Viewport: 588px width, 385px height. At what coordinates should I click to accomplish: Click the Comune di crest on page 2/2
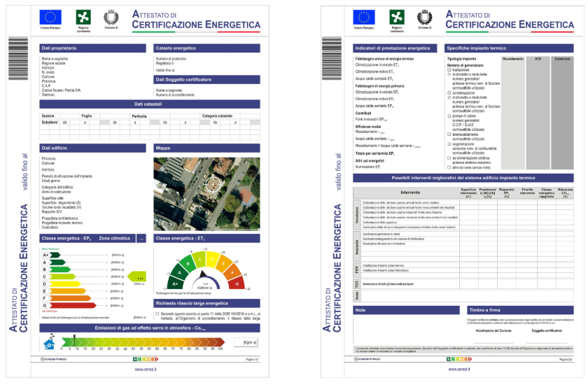[424, 17]
